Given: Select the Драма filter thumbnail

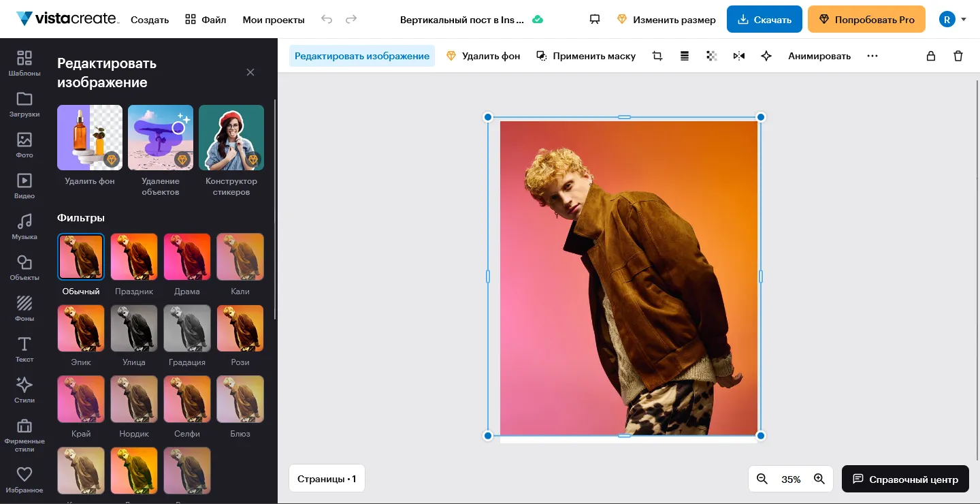Looking at the screenshot, I should [187, 257].
